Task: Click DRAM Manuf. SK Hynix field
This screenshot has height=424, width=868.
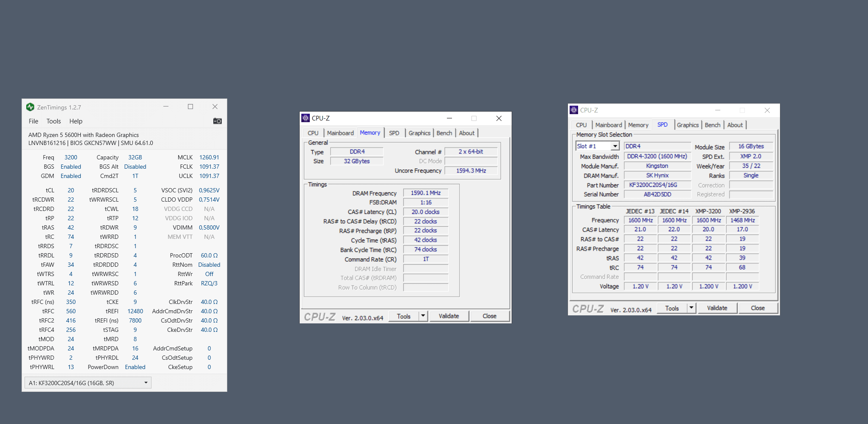Action: 657,175
